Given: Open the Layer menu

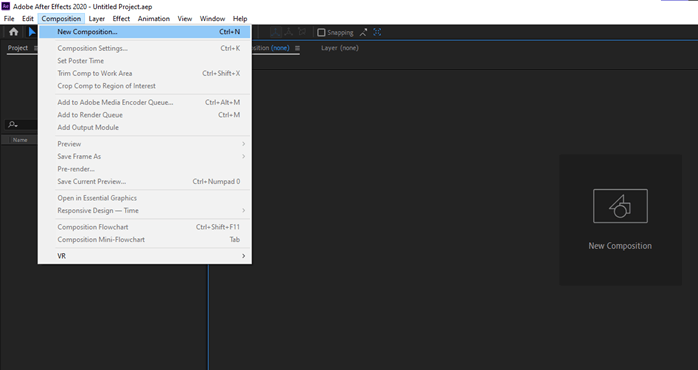Looking at the screenshot, I should coord(97,19).
